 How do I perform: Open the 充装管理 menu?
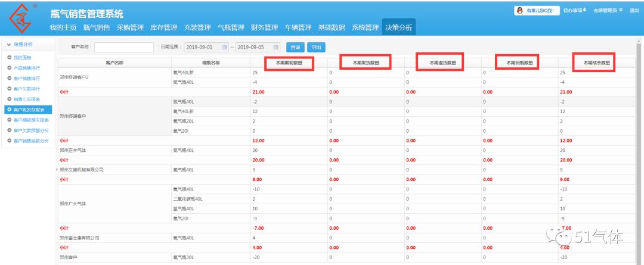197,28
